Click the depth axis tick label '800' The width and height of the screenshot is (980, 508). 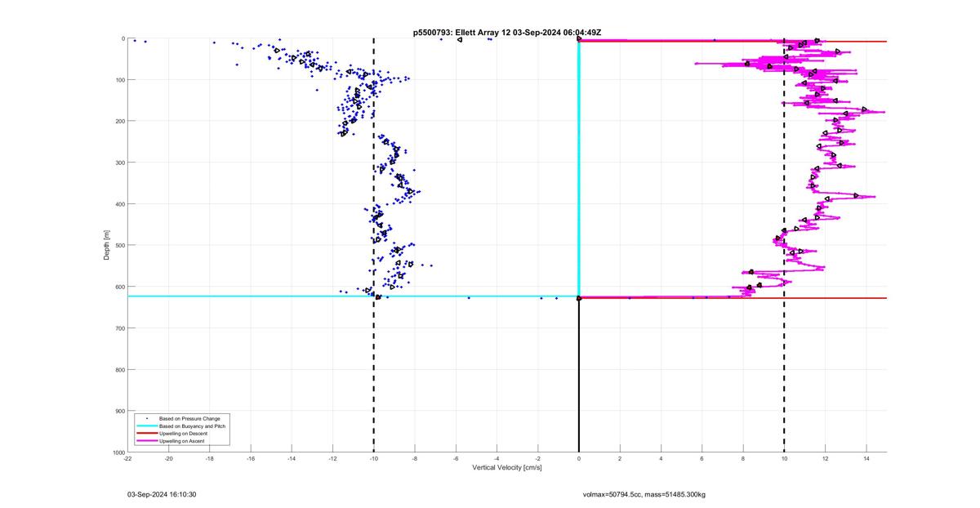point(118,370)
